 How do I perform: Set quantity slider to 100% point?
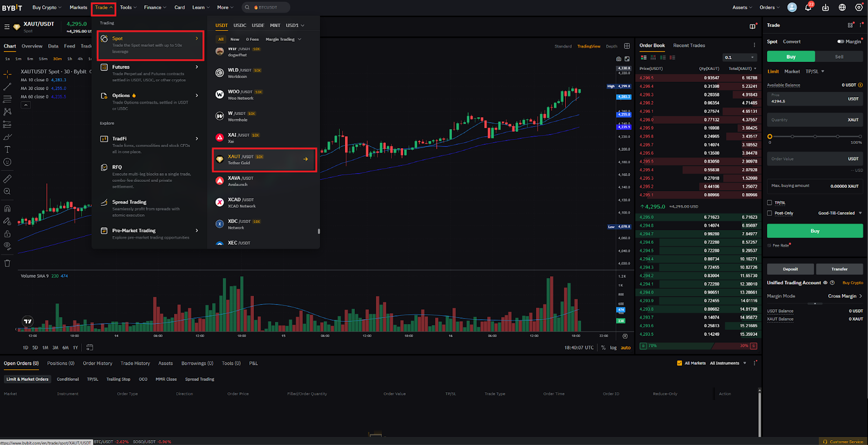click(x=860, y=137)
